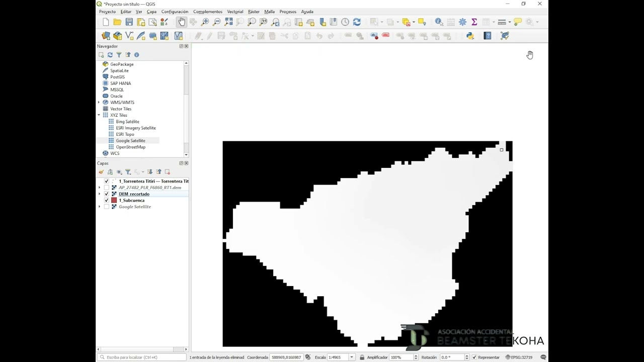Screen dimensions: 644x362
Task: Click the filter icon in Navegador panel
Action: (x=119, y=55)
